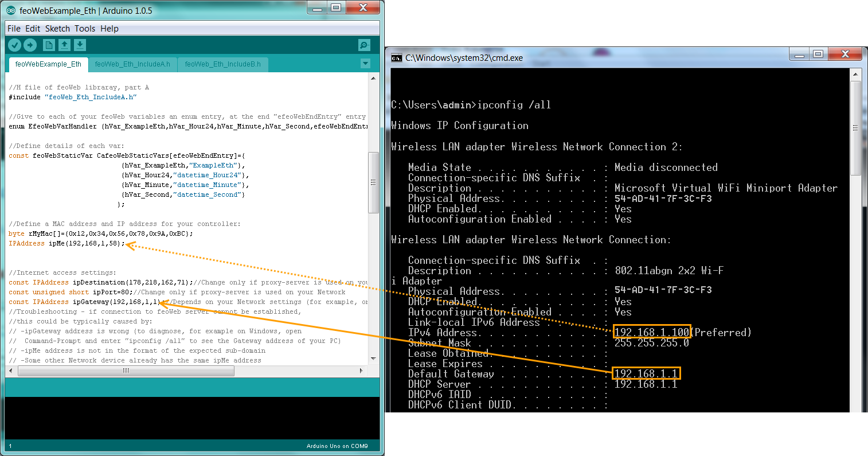Click the editor scroll-left arrow
The image size is (868, 456).
(x=11, y=371)
